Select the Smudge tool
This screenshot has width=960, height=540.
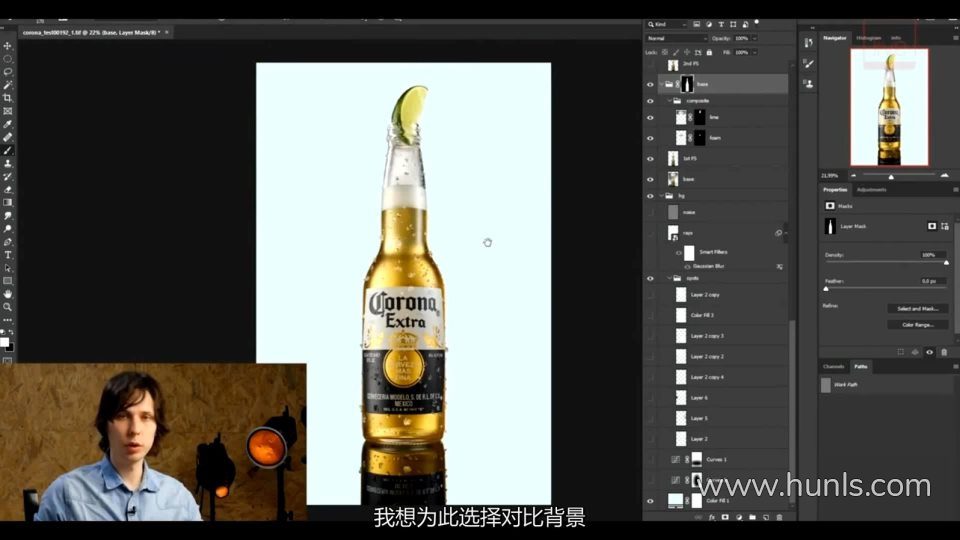point(7,216)
